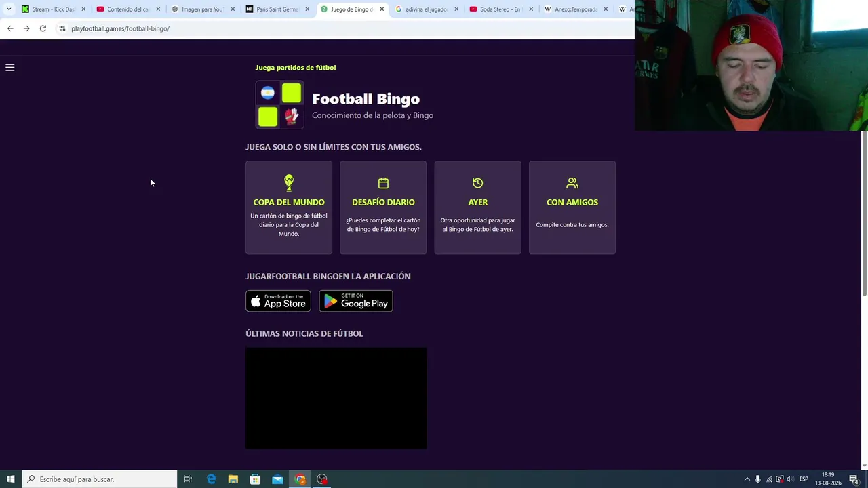Click the calendar icon for Desafío Diario
Image resolution: width=868 pixels, height=488 pixels.
[x=383, y=183]
